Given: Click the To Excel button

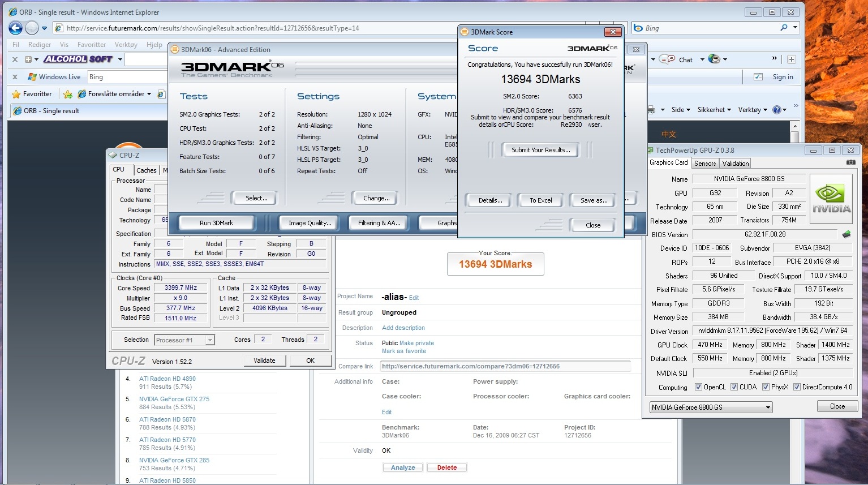Looking at the screenshot, I should tap(540, 200).
